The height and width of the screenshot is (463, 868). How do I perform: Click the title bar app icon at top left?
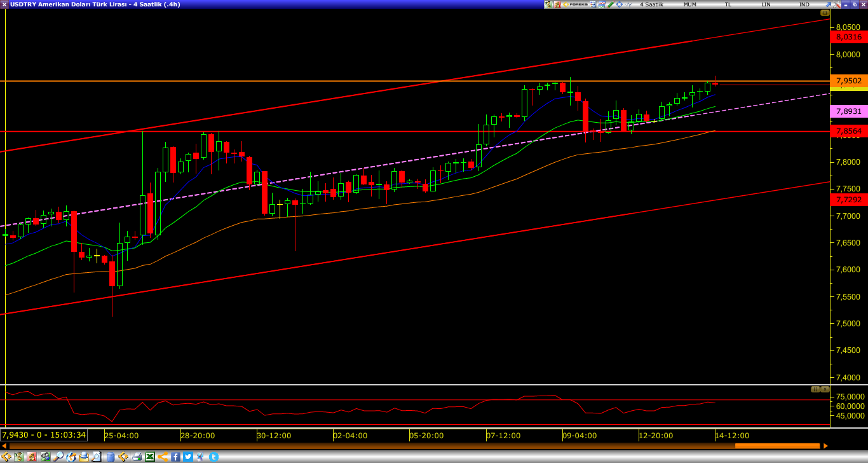tap(4, 4)
